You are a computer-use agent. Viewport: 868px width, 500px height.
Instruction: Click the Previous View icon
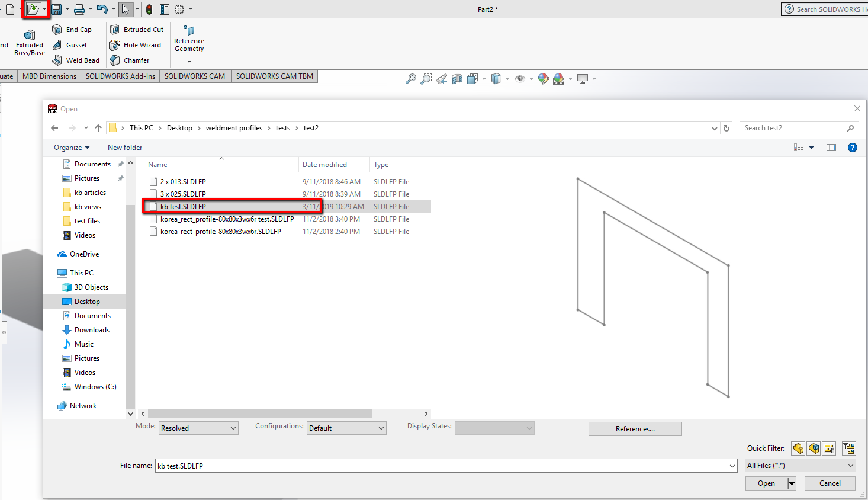click(x=442, y=79)
